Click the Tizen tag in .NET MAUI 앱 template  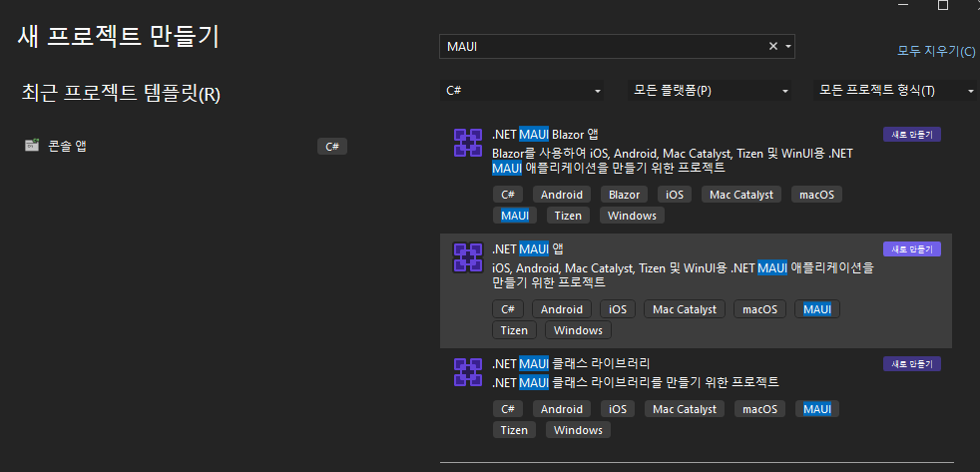coord(514,330)
